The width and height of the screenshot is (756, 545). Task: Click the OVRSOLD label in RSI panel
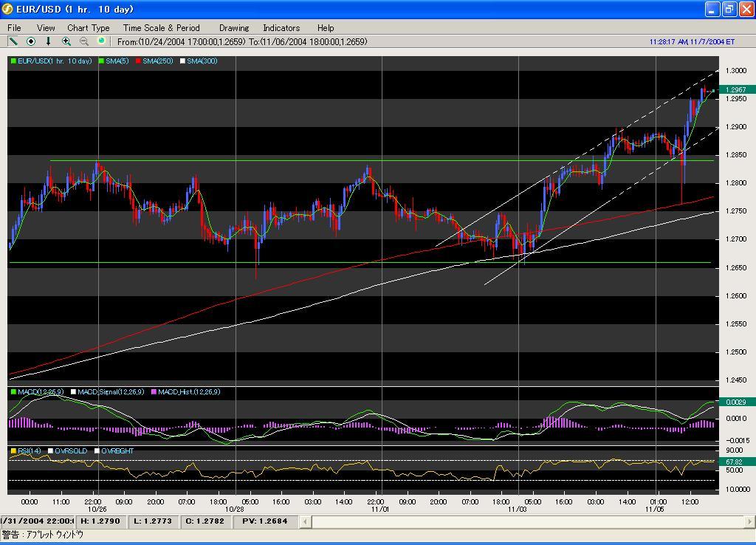[x=71, y=451]
